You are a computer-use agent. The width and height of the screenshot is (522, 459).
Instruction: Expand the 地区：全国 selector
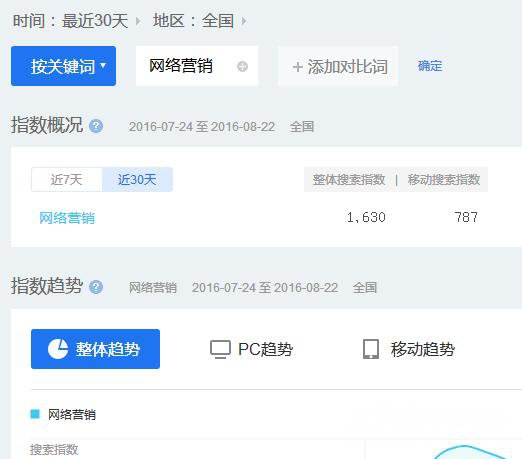199,21
